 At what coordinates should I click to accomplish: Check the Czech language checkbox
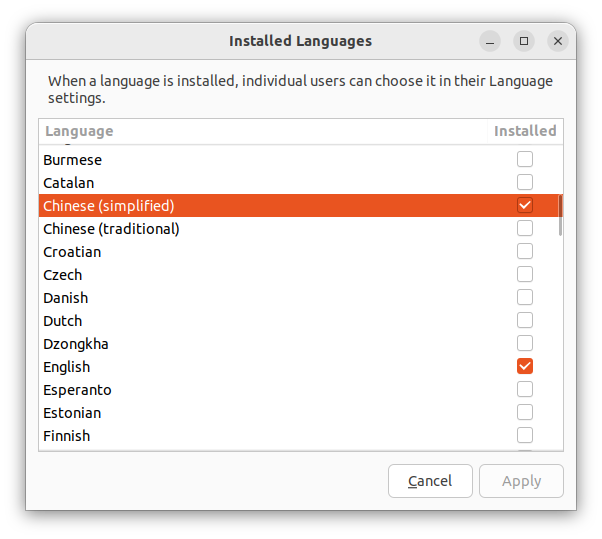tap(525, 274)
